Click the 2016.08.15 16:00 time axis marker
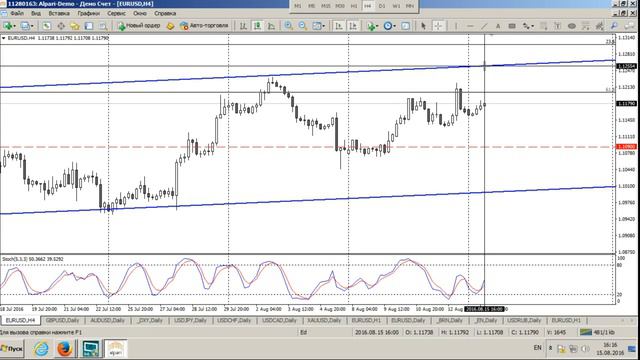This screenshot has height=360, width=640. (x=484, y=309)
